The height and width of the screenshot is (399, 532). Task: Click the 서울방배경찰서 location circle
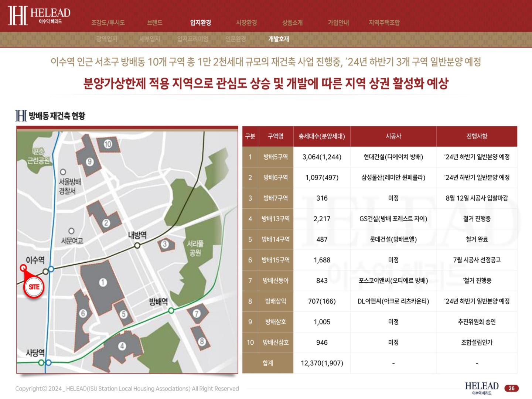[63, 172]
